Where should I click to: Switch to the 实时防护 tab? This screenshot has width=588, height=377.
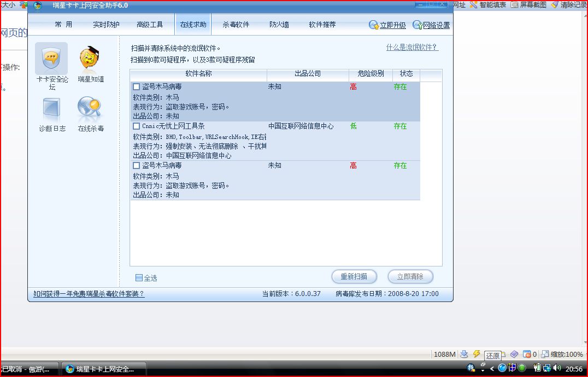(106, 25)
